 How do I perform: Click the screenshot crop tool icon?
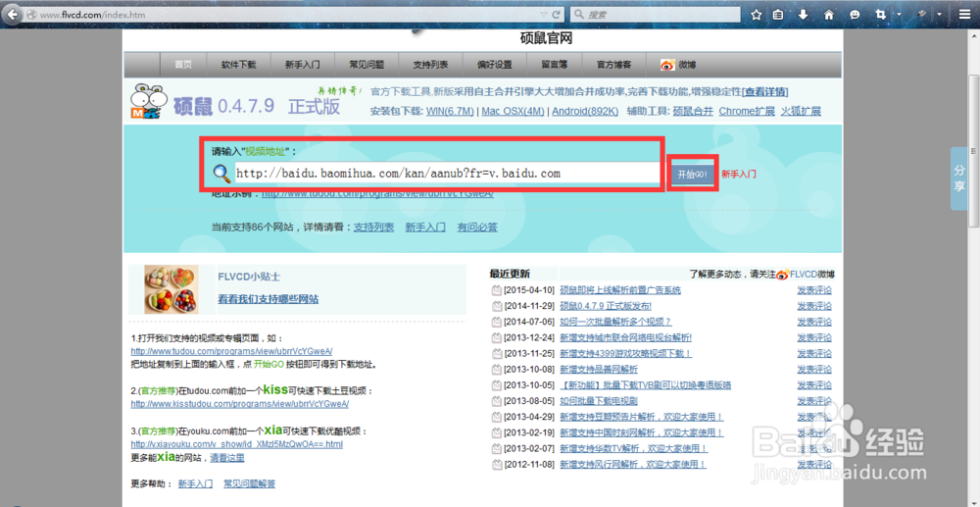coord(881,15)
